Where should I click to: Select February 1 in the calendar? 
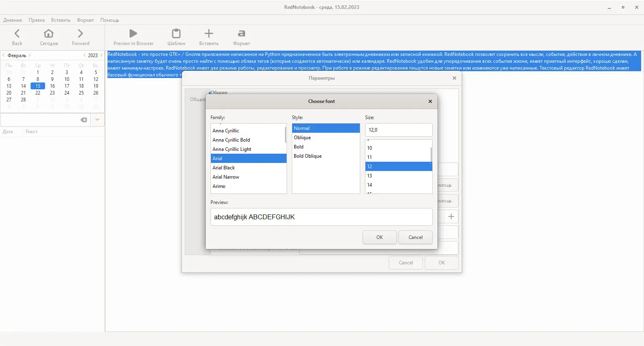(x=38, y=72)
